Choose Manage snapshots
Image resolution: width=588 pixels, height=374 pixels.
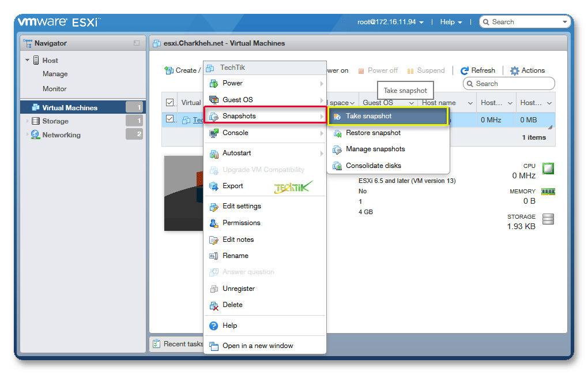coord(389,149)
